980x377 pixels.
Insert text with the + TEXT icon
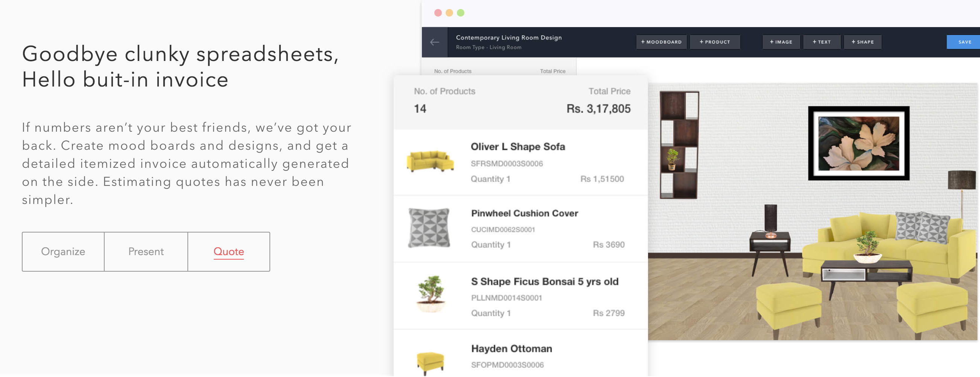(822, 42)
